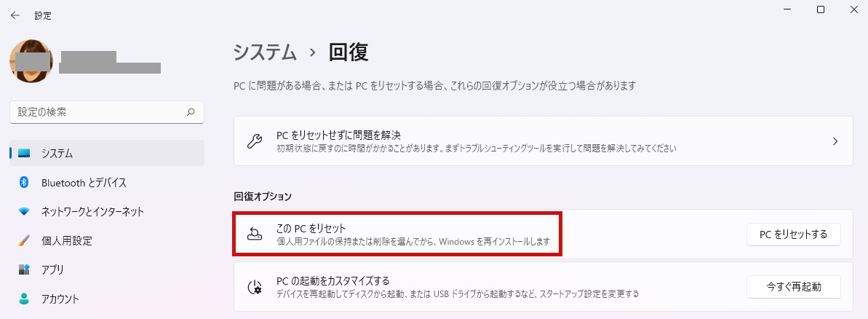Click the システム monitor icon in sidebar

tap(24, 154)
